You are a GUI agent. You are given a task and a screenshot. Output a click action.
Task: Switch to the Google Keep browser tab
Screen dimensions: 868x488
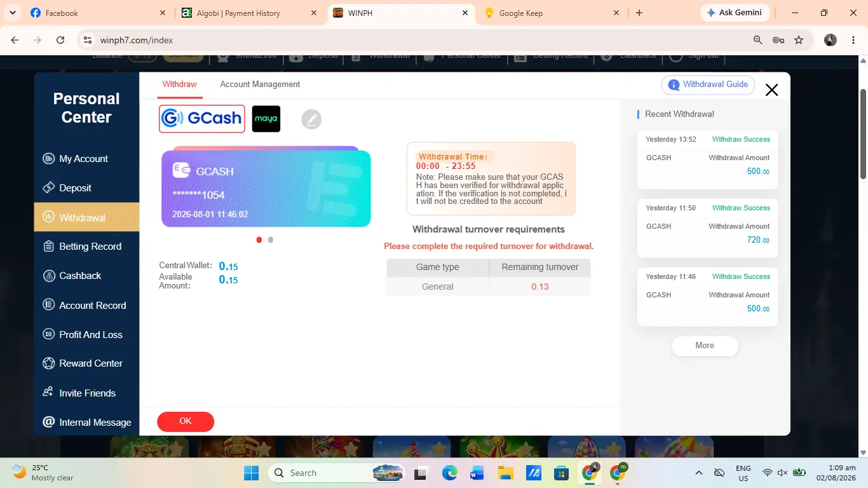[552, 13]
